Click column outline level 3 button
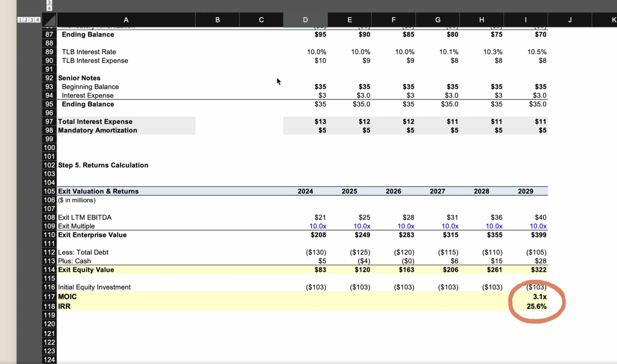The image size is (617, 364). tap(49, 3)
